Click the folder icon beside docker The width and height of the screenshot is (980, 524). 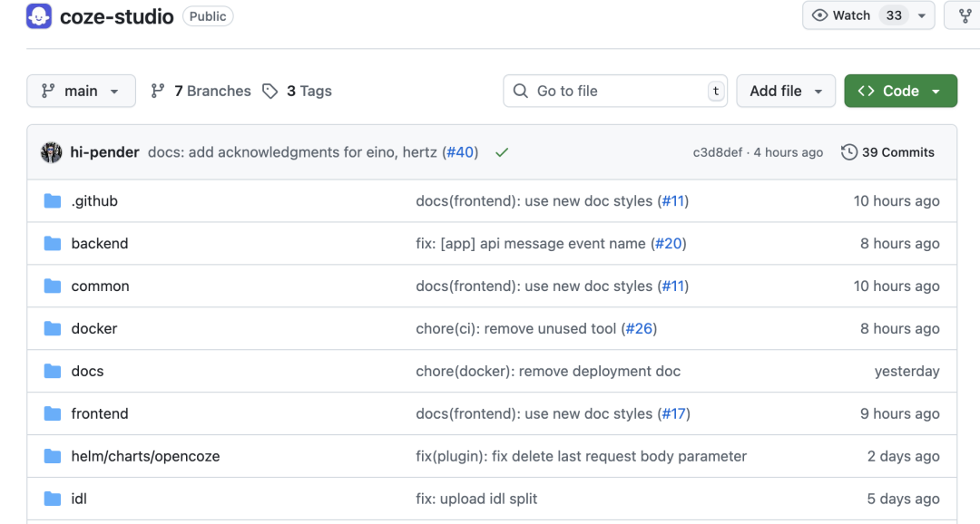53,329
